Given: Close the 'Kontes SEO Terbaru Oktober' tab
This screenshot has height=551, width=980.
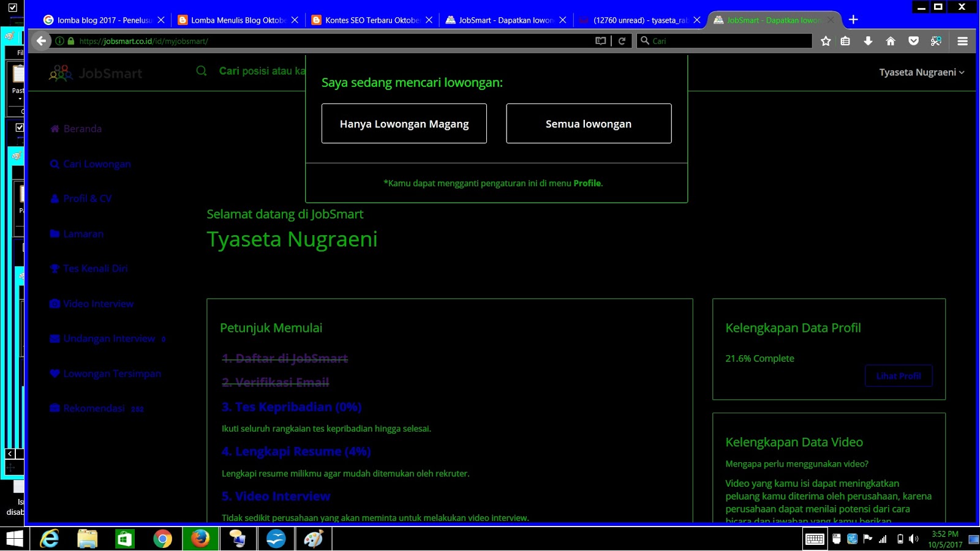Looking at the screenshot, I should point(429,20).
